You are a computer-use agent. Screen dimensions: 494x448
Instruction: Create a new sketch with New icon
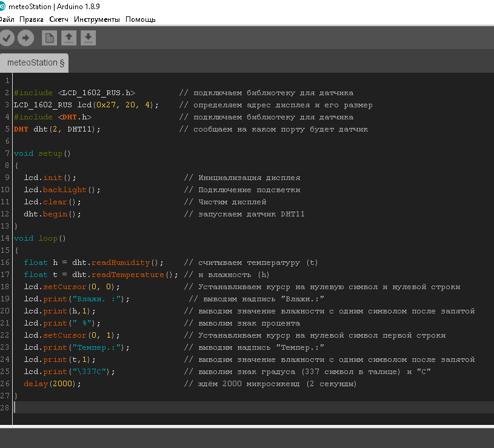coord(49,38)
